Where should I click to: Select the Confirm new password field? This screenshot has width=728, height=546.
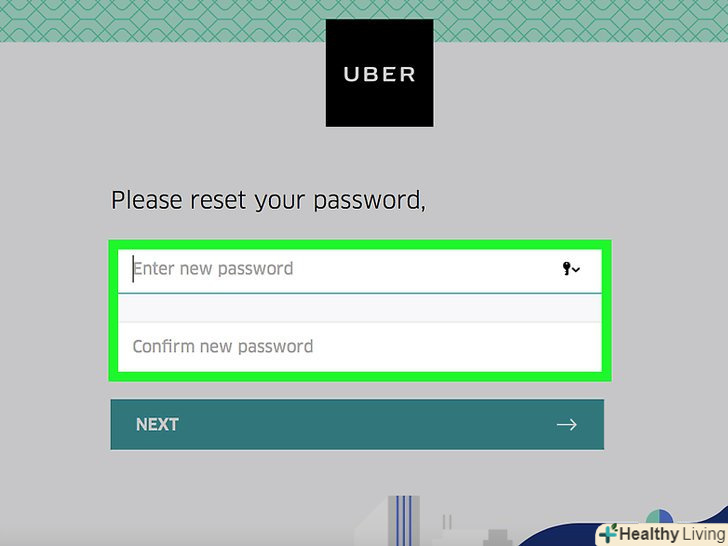[360, 347]
